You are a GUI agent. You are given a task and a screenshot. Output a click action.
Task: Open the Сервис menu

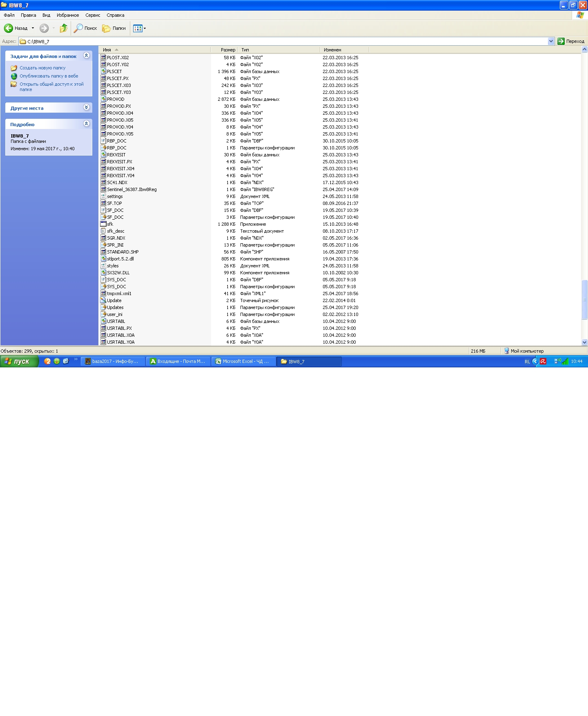point(93,15)
